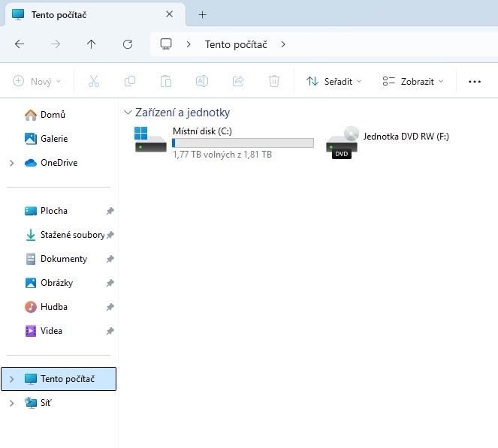The height and width of the screenshot is (448, 498).
Task: Open Stažené soubory in sidebar
Action: point(71,235)
